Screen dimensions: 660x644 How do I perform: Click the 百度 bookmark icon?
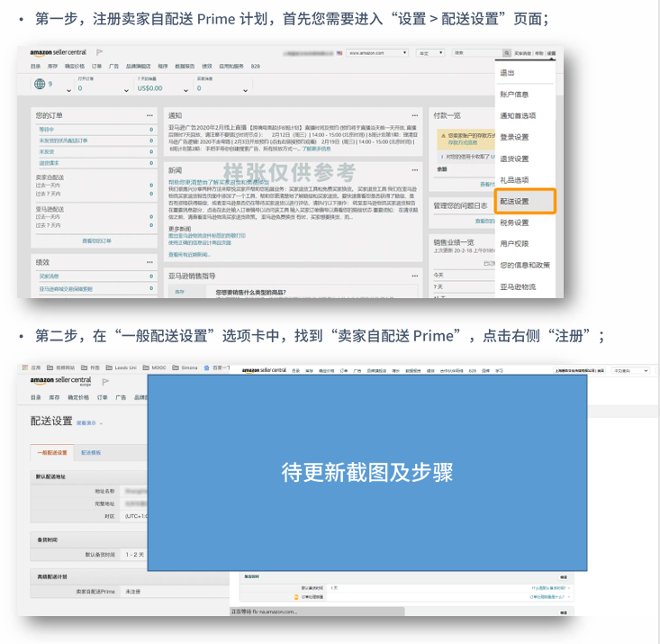[207, 367]
